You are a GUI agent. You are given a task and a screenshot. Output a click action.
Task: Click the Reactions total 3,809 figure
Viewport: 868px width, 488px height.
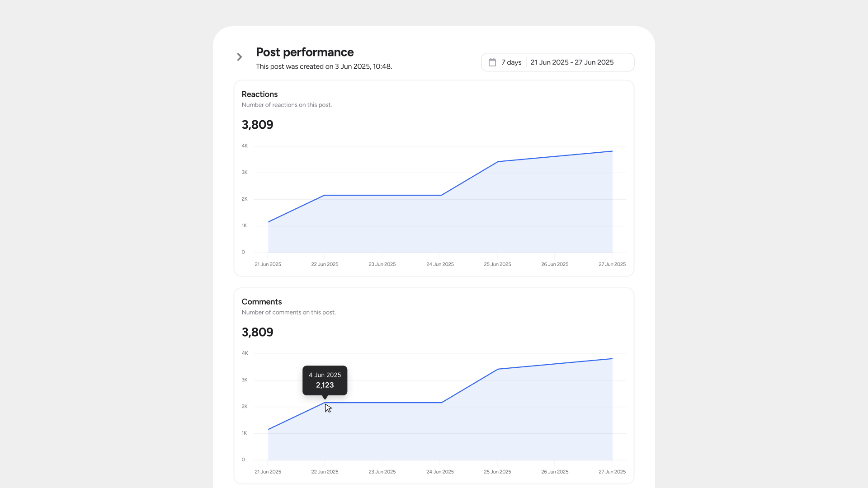(x=257, y=125)
